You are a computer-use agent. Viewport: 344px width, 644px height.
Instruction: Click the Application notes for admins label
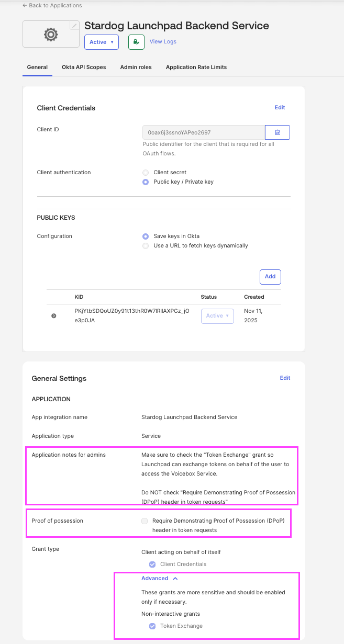coord(69,455)
